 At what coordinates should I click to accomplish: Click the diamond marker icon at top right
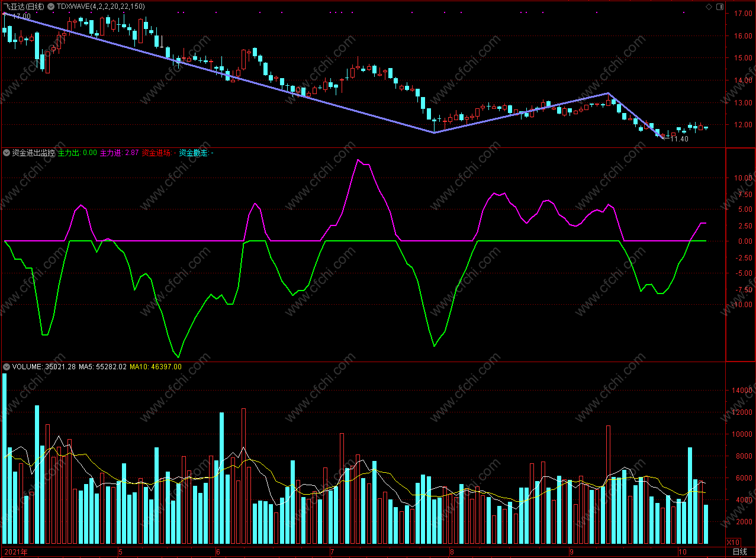click(709, 7)
